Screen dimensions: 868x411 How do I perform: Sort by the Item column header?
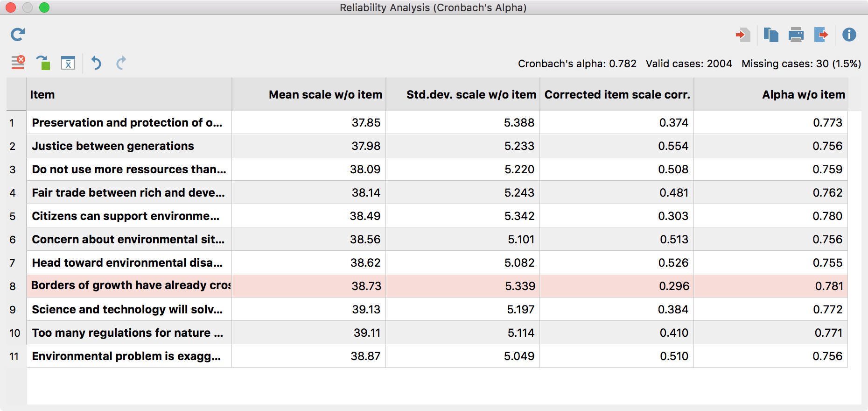(129, 95)
